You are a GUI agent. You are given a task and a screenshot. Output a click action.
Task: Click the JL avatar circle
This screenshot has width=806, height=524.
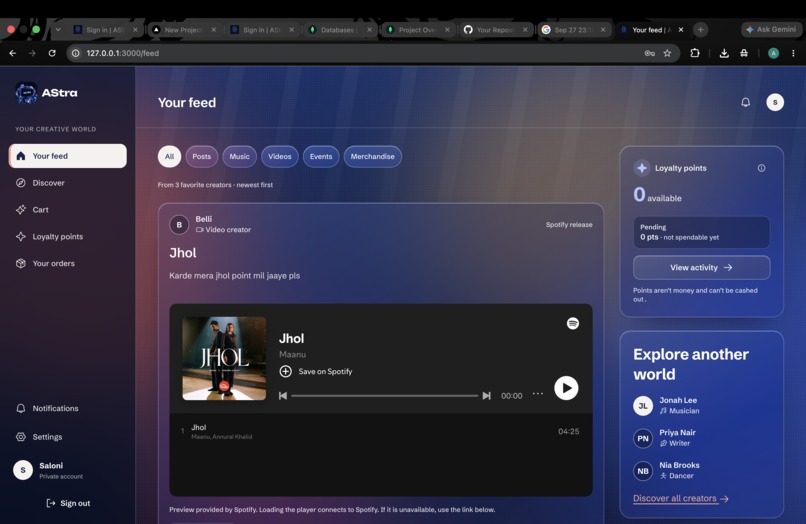643,406
